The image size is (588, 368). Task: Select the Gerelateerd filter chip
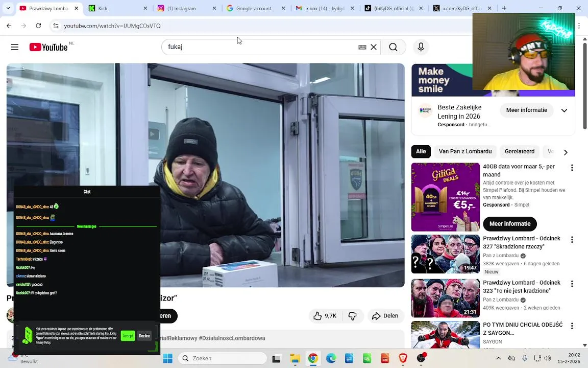[x=520, y=151]
